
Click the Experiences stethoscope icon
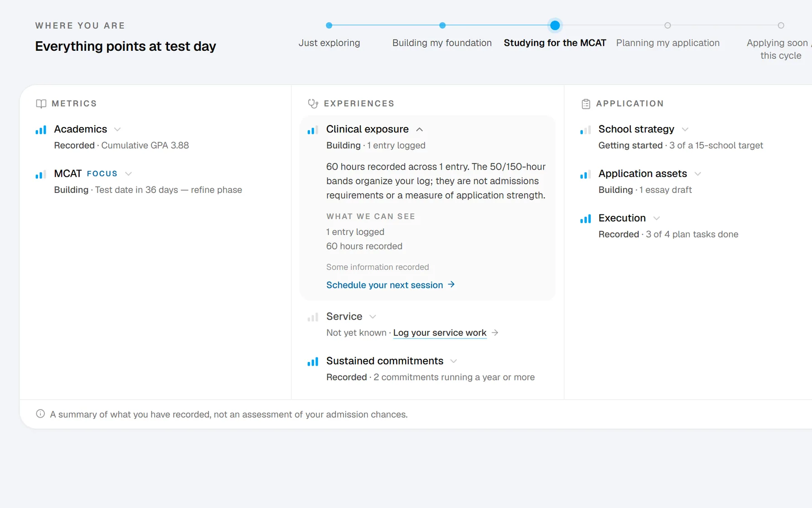[x=313, y=104]
